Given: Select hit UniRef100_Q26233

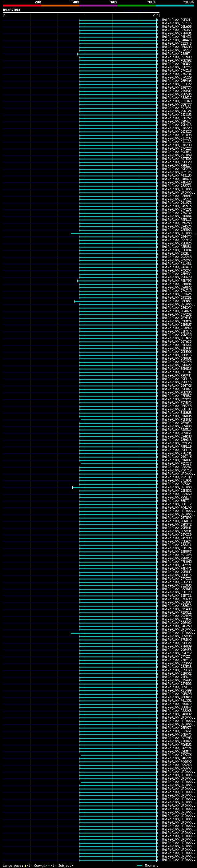Looking at the screenshot, I should point(177,582).
